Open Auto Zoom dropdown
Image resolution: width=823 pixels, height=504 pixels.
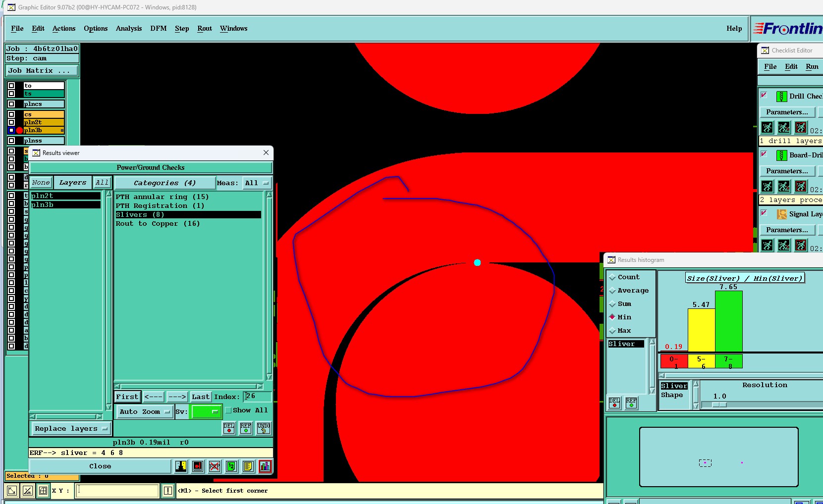pyautogui.click(x=145, y=412)
